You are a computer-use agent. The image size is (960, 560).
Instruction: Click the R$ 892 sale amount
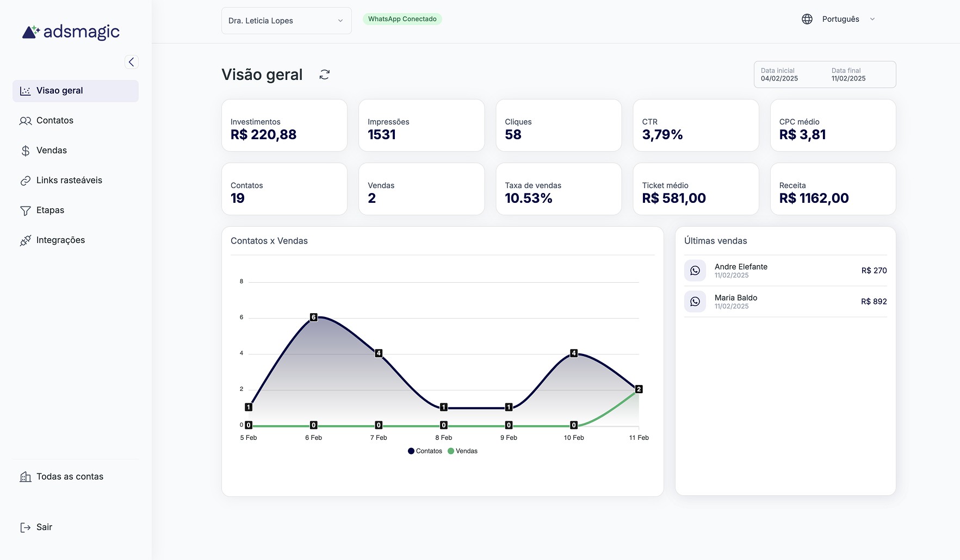(874, 301)
